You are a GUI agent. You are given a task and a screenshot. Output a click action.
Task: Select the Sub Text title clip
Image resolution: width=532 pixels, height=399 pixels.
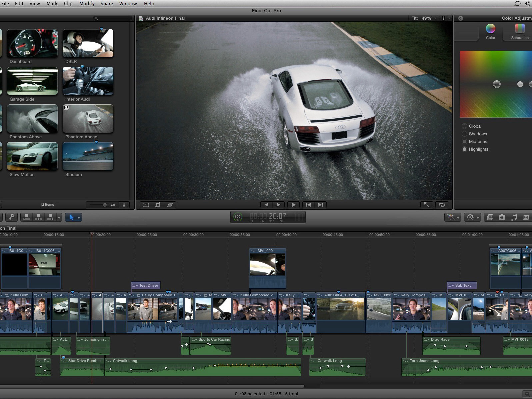pyautogui.click(x=462, y=285)
